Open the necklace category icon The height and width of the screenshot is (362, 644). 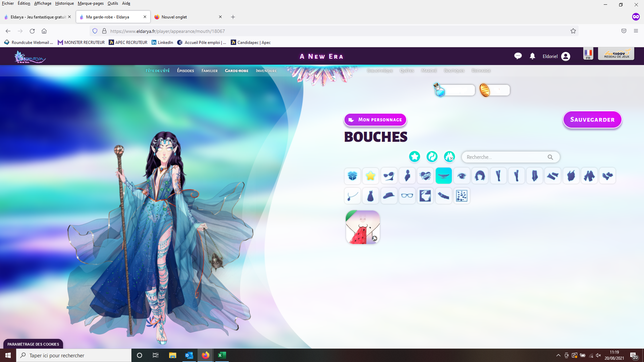tap(352, 196)
